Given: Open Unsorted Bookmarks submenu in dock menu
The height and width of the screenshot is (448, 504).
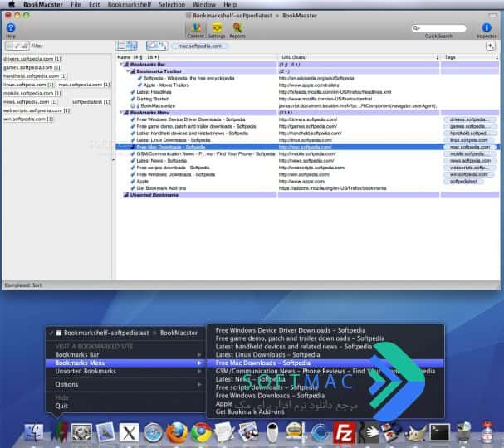Looking at the screenshot, I should [x=125, y=371].
